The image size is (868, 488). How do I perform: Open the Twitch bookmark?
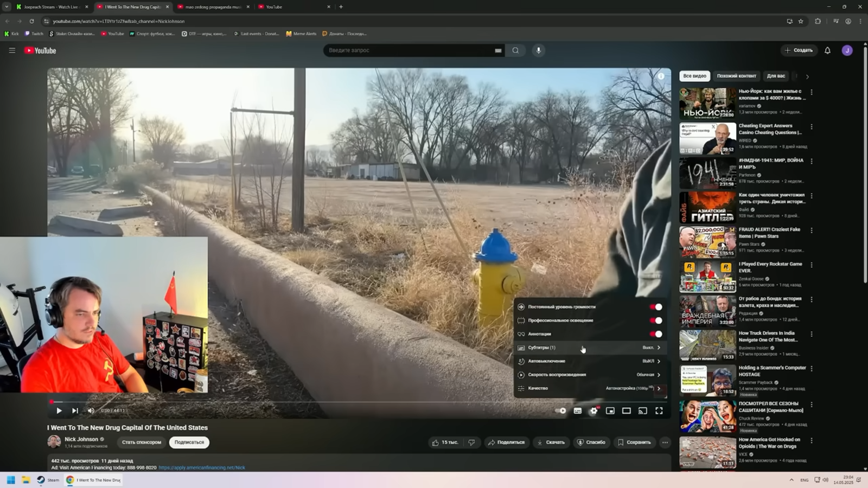34,34
